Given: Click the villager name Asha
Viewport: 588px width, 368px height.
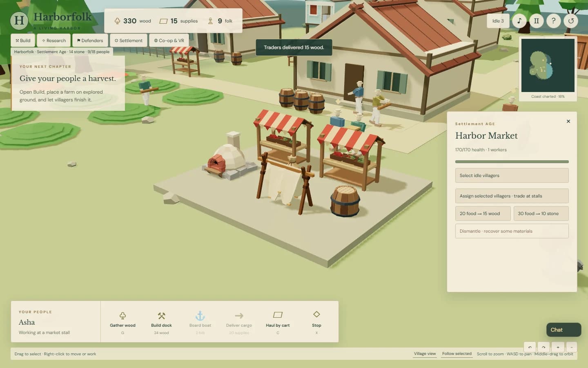Looking at the screenshot, I should point(27,322).
